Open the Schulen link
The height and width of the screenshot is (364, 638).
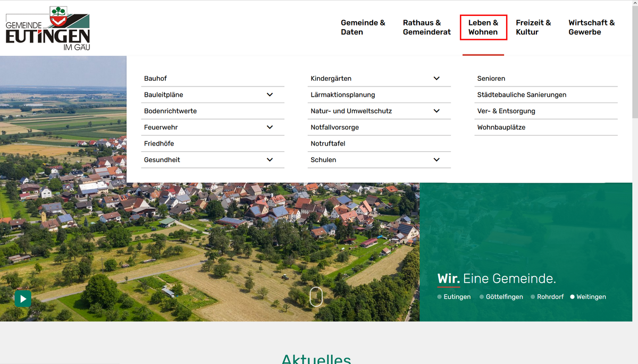[x=323, y=160]
